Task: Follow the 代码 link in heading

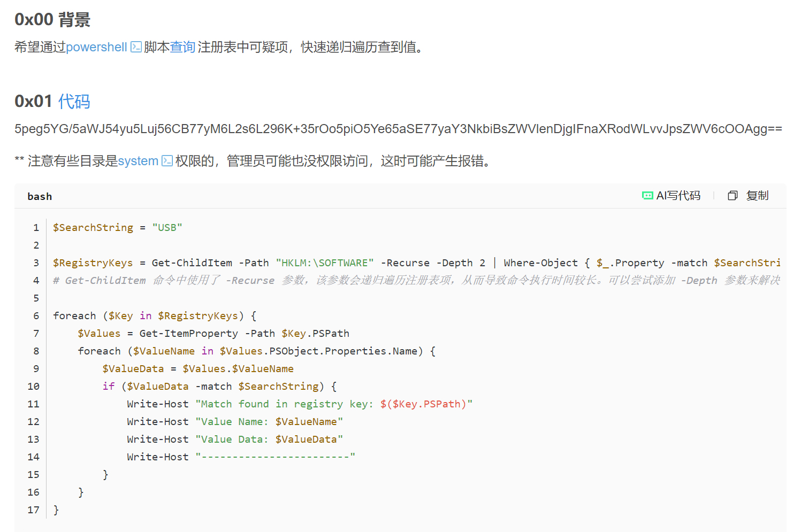Action: (74, 101)
